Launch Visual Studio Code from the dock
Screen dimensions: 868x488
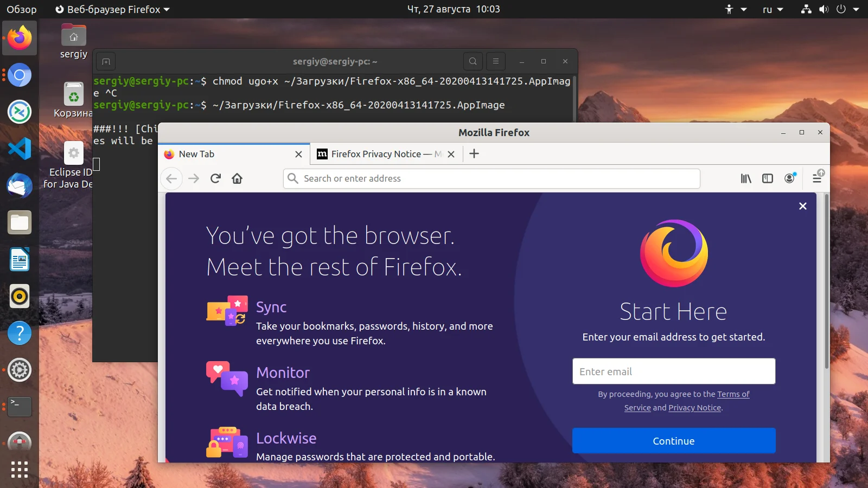[20, 149]
